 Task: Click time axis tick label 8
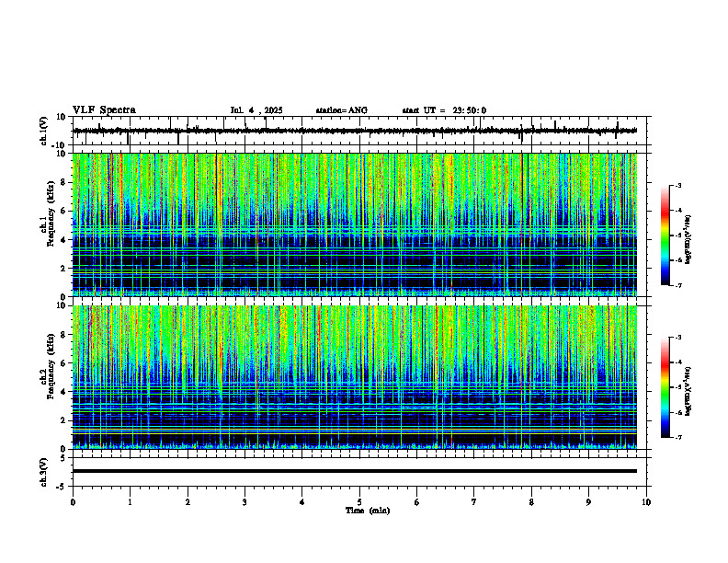coord(531,502)
